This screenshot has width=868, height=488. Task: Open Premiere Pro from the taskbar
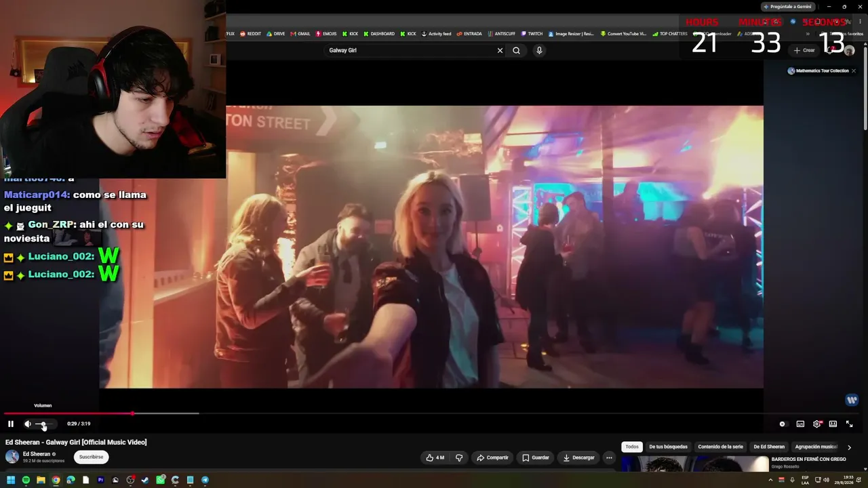100,481
